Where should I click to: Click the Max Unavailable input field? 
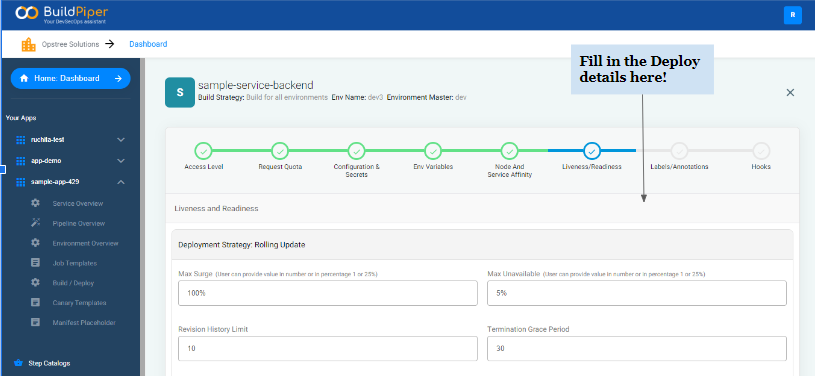point(637,293)
